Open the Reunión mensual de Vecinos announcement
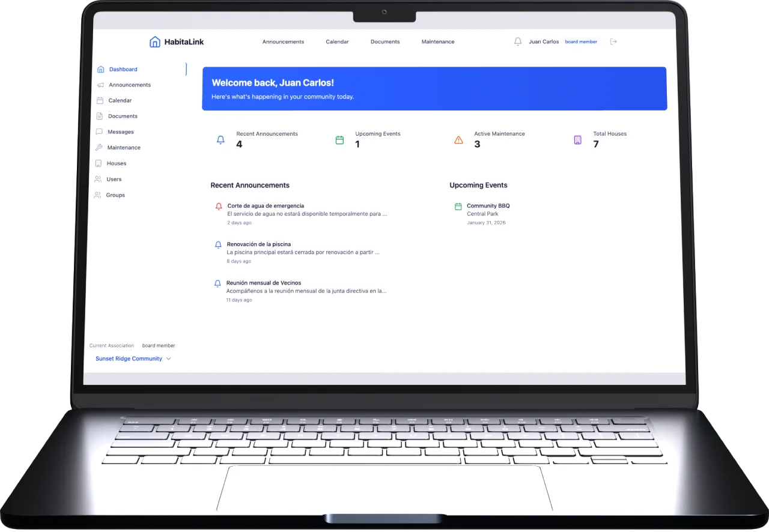Viewport: 769px width, 532px height. tap(264, 283)
